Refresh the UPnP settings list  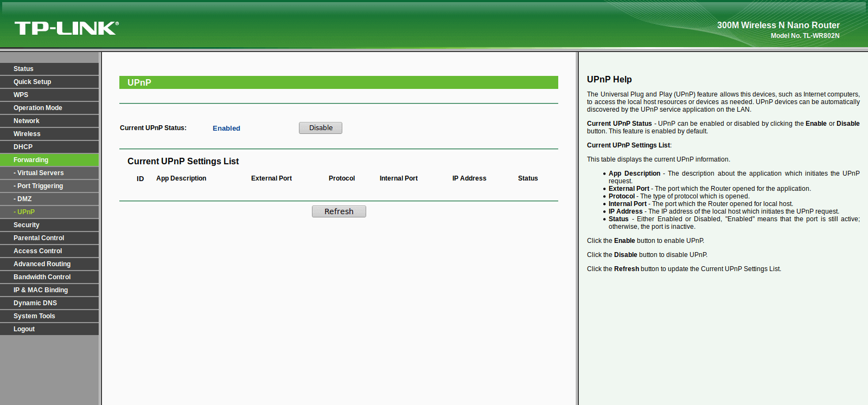(x=339, y=211)
